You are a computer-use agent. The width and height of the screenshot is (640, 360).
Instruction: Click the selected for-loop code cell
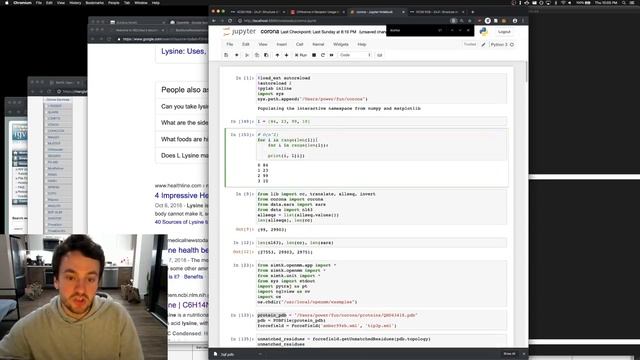click(382, 145)
